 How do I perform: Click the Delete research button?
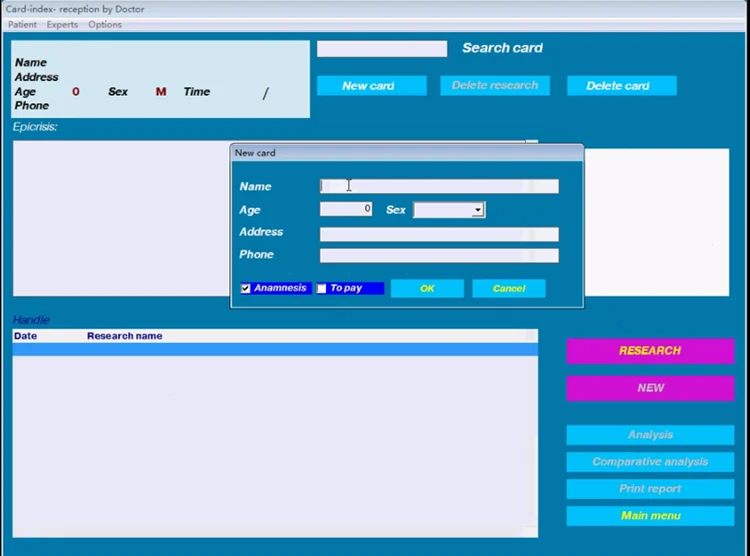click(495, 85)
